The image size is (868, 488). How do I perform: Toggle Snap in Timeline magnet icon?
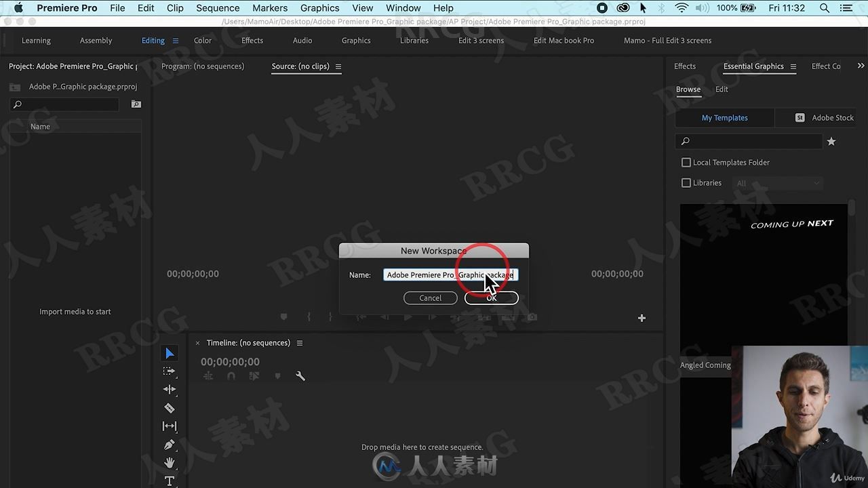(231, 376)
